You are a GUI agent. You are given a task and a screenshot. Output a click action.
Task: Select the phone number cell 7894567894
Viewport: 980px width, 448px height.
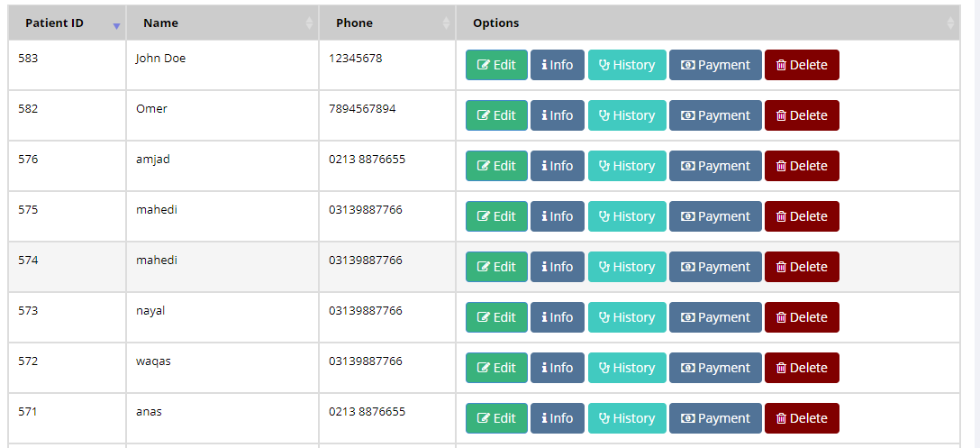362,109
